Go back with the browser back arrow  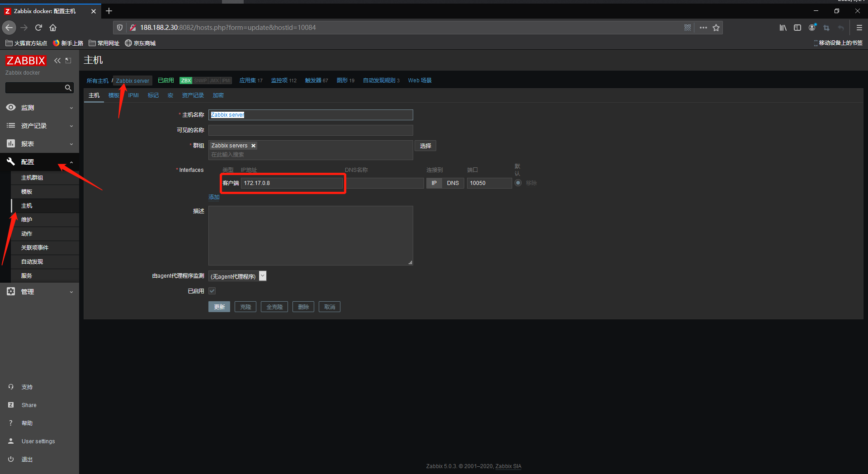(x=9, y=28)
